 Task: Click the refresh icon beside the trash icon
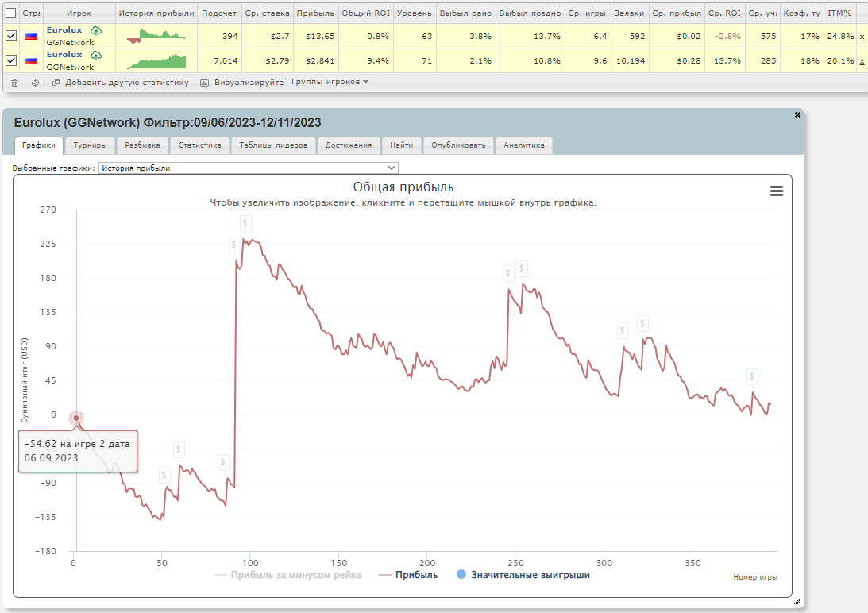tap(36, 83)
